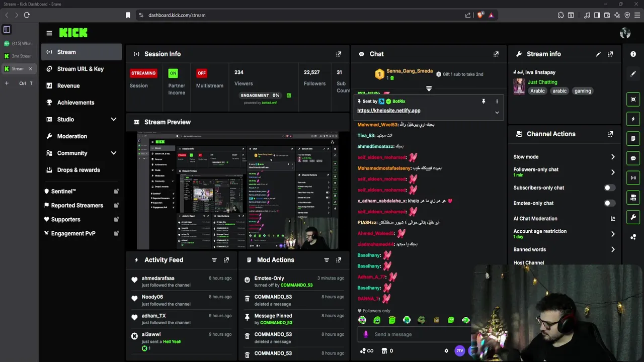644x362 pixels.
Task: Click the Just Chatting category link
Action: 542,82
